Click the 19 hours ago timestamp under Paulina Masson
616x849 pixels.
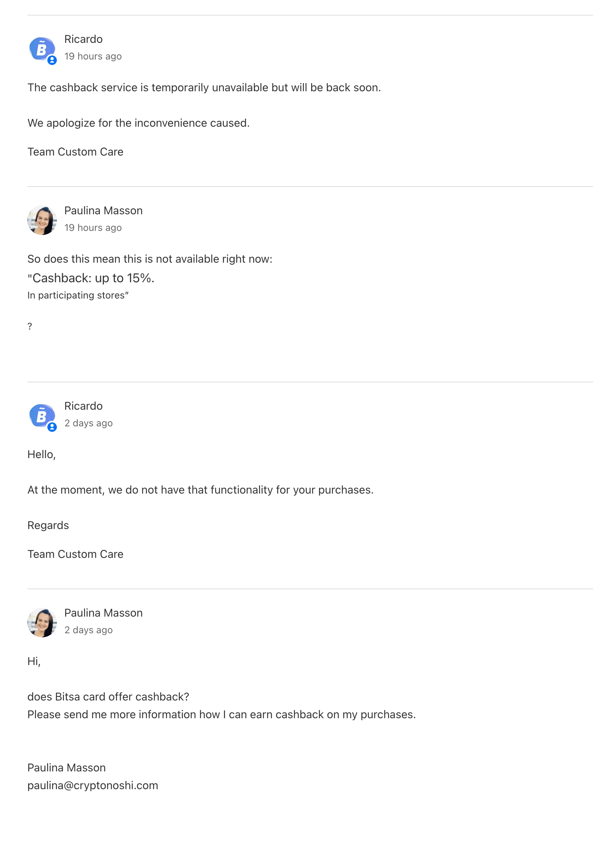[93, 228]
